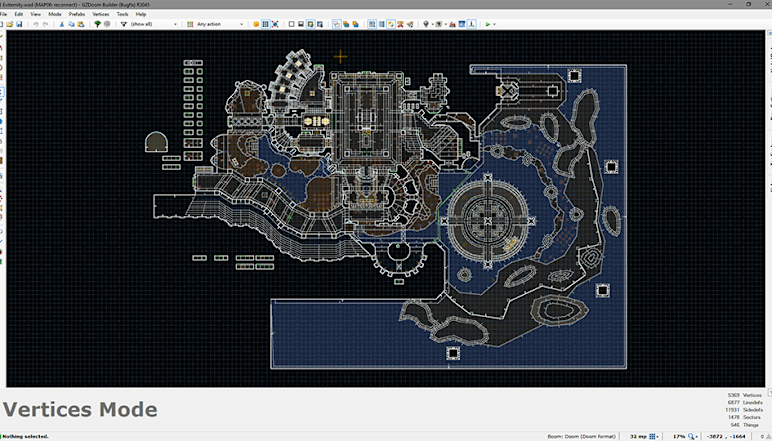Toggle the highlighted orange circular arrow button

pos(391,24)
